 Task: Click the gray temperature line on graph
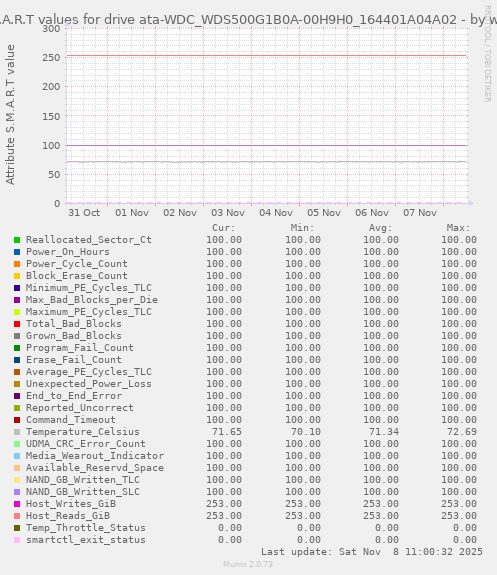coord(266,162)
